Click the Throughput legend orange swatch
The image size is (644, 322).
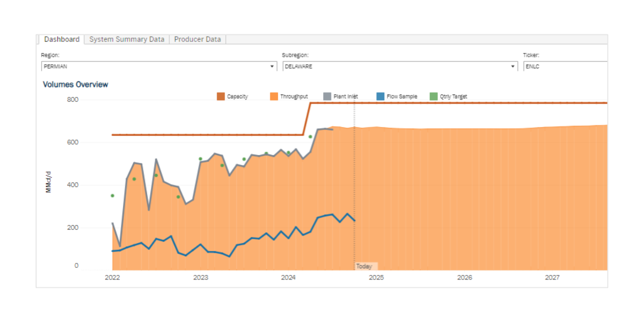[x=274, y=96]
